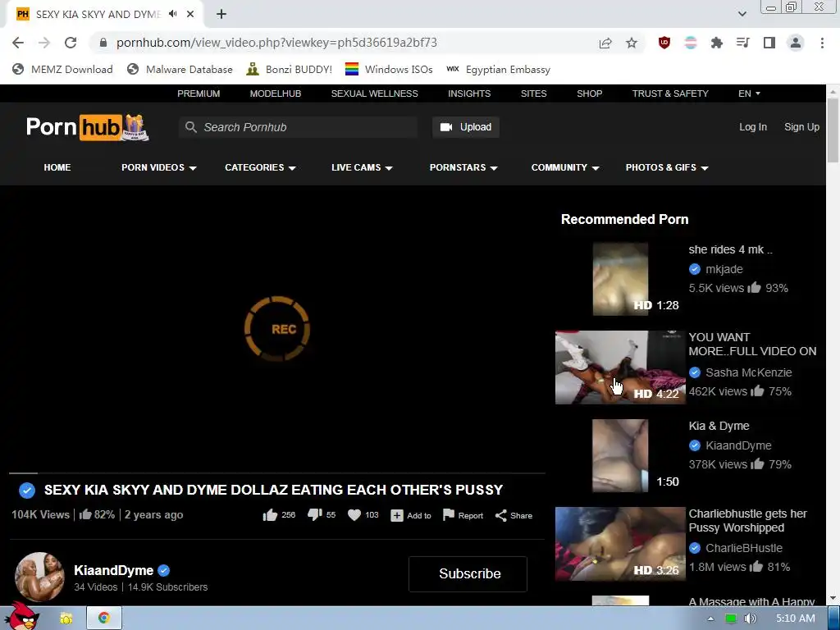Open the mkjade uploader link
This screenshot has height=630, width=840.
tap(724, 269)
